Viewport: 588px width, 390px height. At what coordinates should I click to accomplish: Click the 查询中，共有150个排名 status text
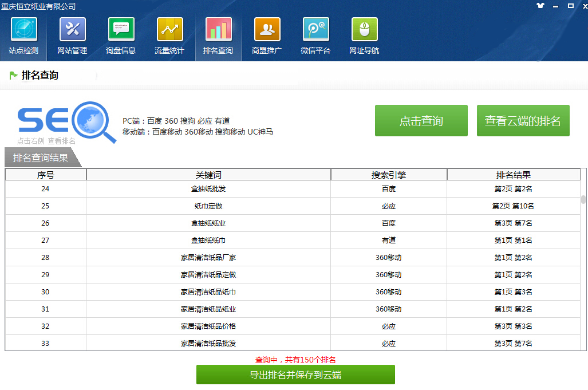point(295,360)
